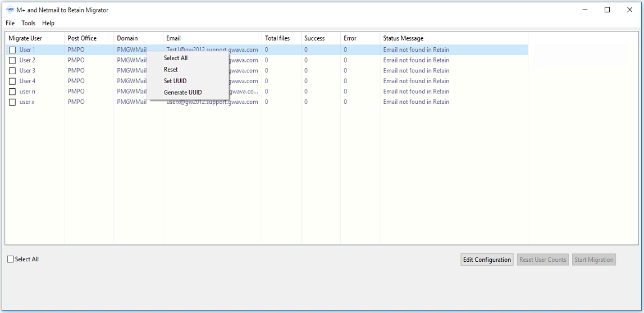Image resolution: width=644 pixels, height=313 pixels.
Task: Click the Edit Configuration button
Action: pyautogui.click(x=487, y=260)
